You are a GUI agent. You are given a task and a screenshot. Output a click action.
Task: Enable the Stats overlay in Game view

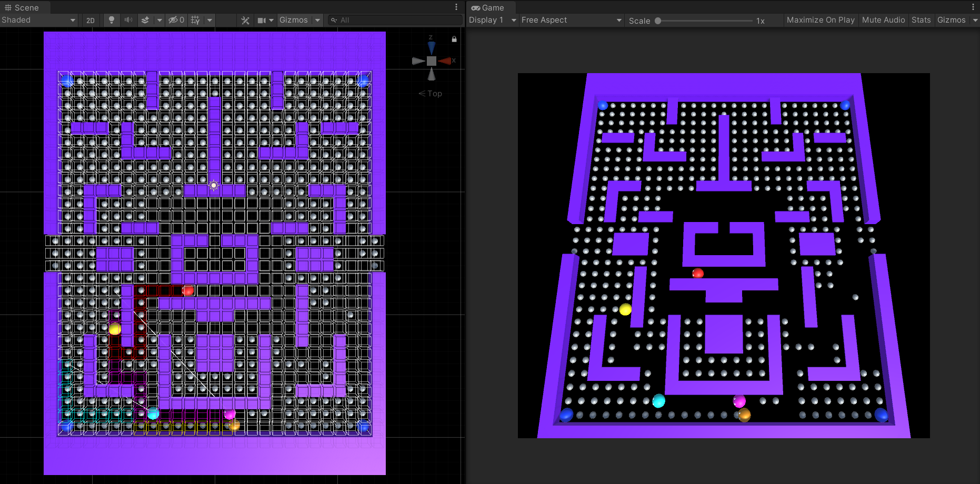(x=921, y=20)
